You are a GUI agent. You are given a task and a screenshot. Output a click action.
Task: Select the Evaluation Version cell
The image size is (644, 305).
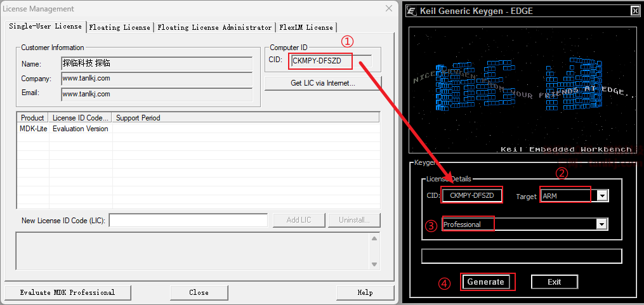point(81,129)
